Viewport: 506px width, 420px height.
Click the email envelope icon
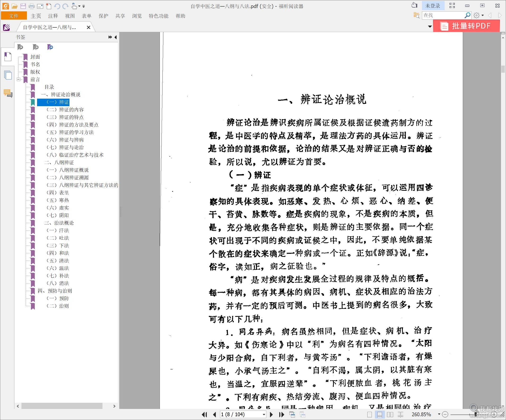(40, 6)
